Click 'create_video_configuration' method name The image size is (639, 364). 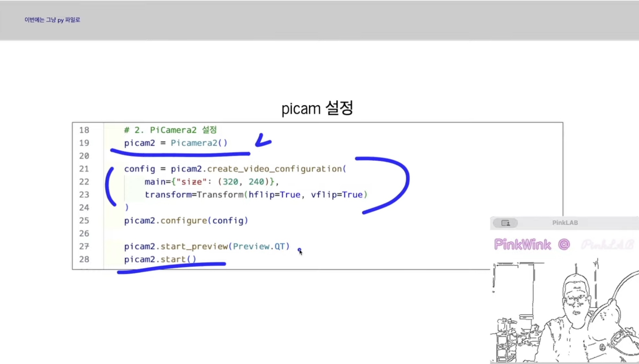274,169
